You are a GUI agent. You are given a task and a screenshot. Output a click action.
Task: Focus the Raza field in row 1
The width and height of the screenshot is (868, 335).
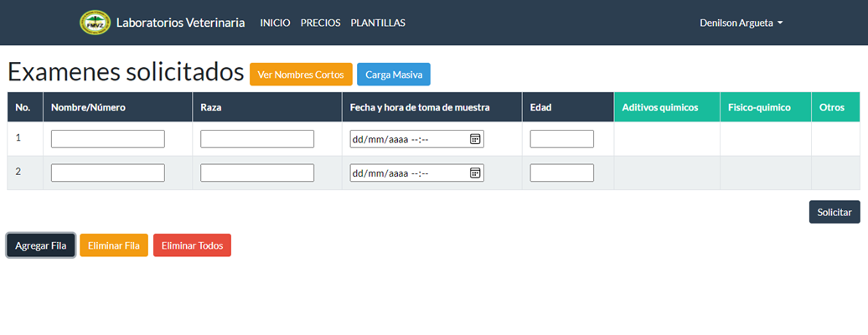point(257,139)
